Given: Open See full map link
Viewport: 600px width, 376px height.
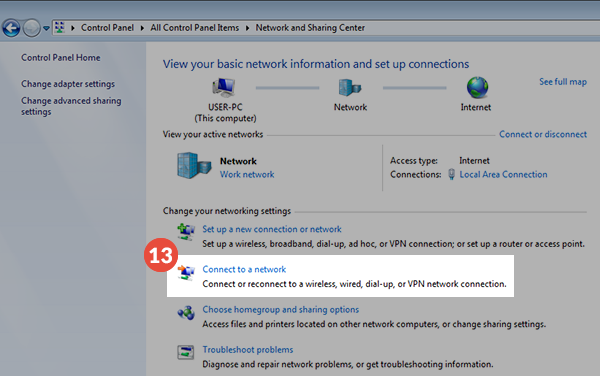Looking at the screenshot, I should pos(563,81).
